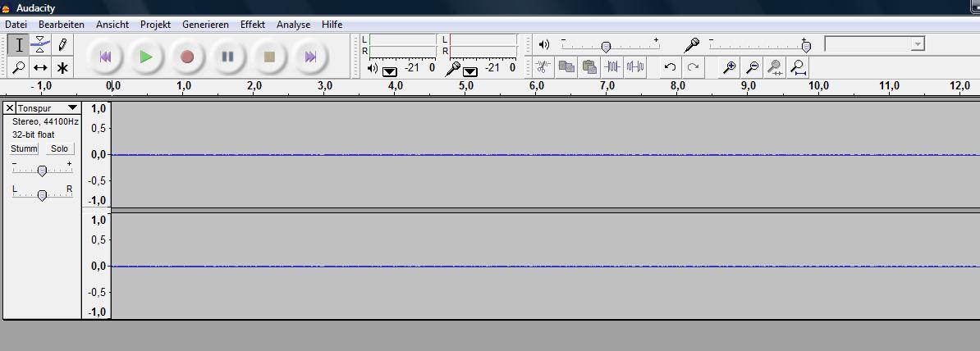Open playback meter dropdown arrow
This screenshot has height=351, width=980.
tap(389, 71)
